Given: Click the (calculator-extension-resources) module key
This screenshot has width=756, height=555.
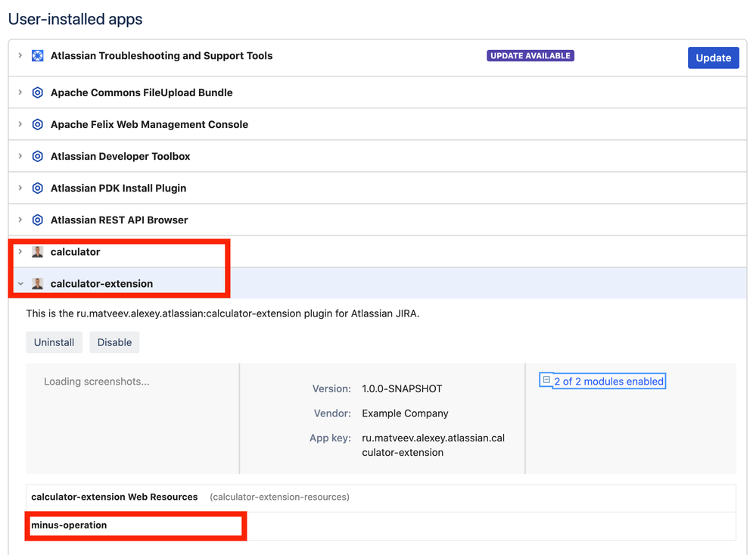Looking at the screenshot, I should (280, 497).
